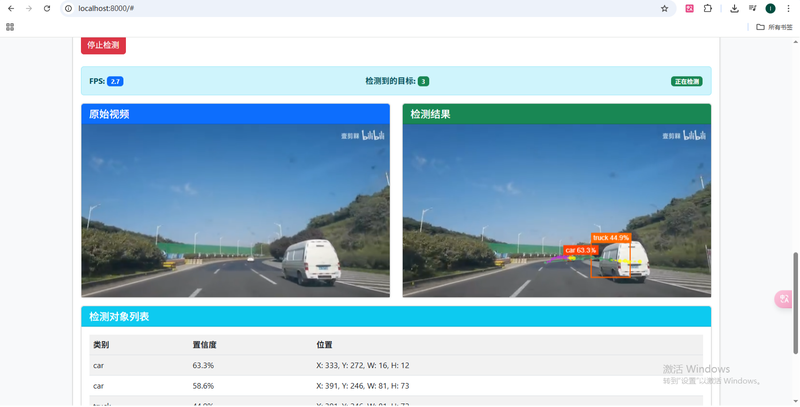Open the 所有书签 bookmarks folder
This screenshot has width=800, height=407.
pos(774,27)
